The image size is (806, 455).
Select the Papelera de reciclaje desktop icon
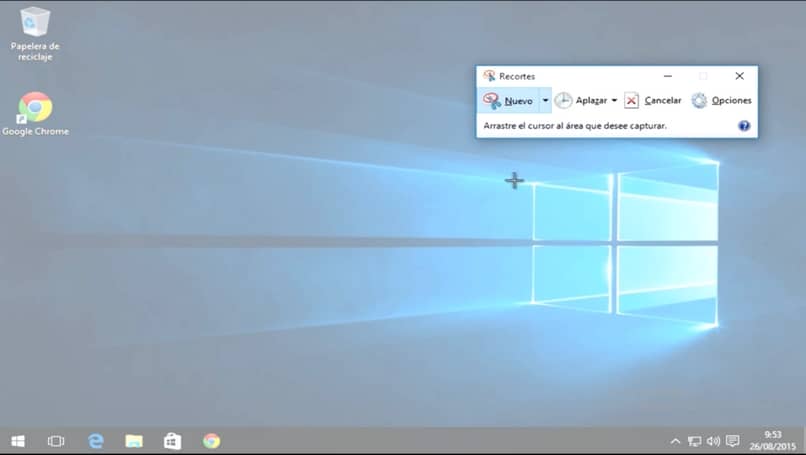35,34
